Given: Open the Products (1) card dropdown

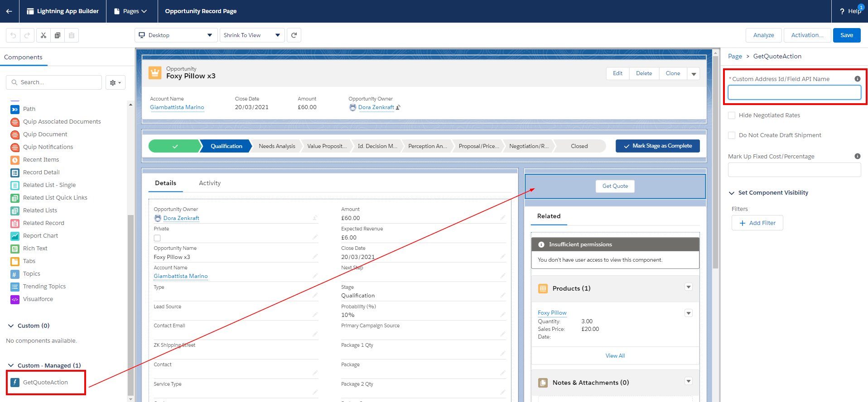Looking at the screenshot, I should 689,287.
